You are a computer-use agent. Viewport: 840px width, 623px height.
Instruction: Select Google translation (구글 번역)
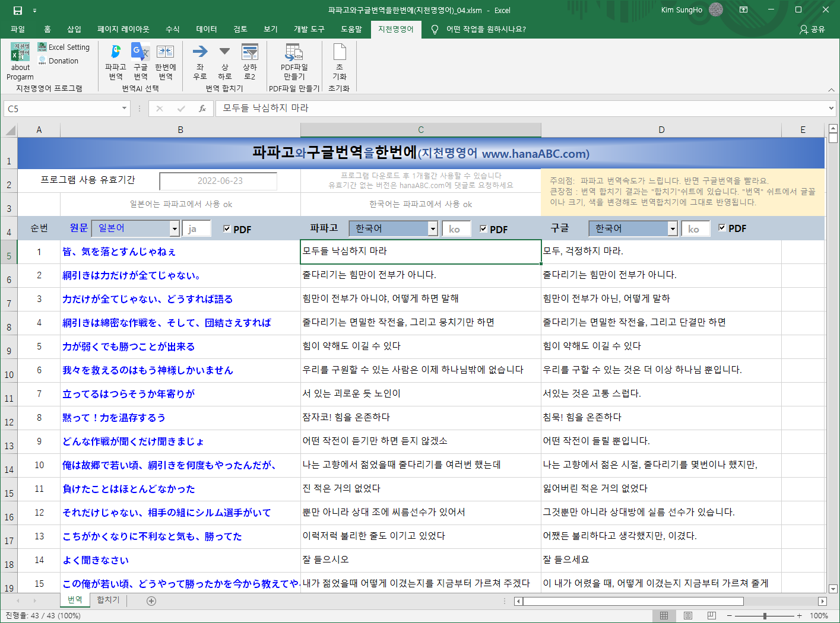(x=140, y=62)
